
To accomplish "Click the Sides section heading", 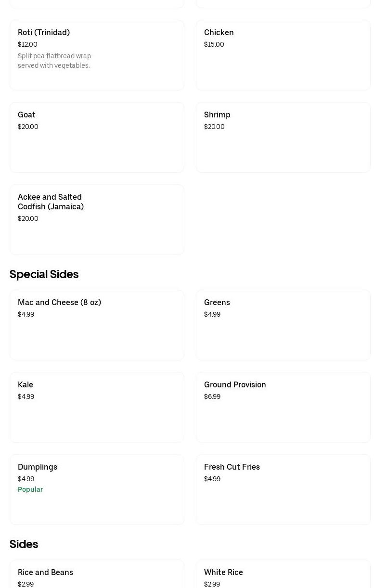I will (24, 544).
